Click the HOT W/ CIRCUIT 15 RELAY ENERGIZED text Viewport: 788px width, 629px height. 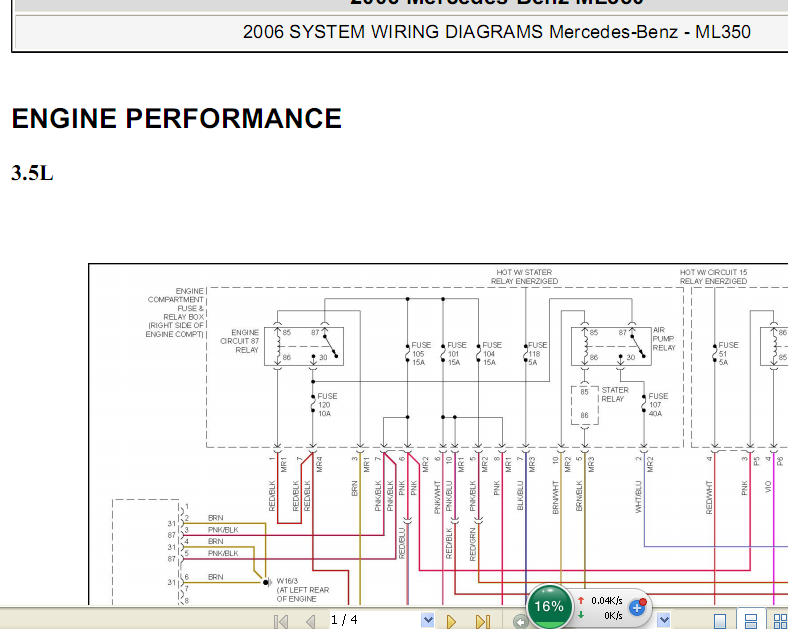pos(713,277)
